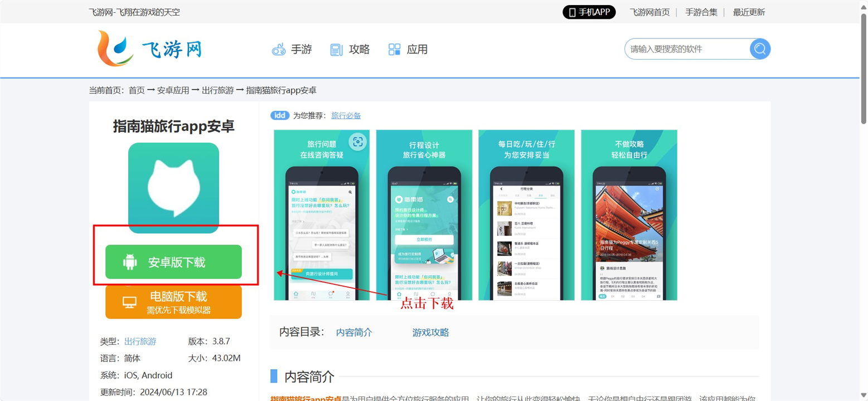Viewport: 868px width, 401px height.
Task: Open screenshot 不做攻略 轻松自由行
Action: tap(629, 215)
